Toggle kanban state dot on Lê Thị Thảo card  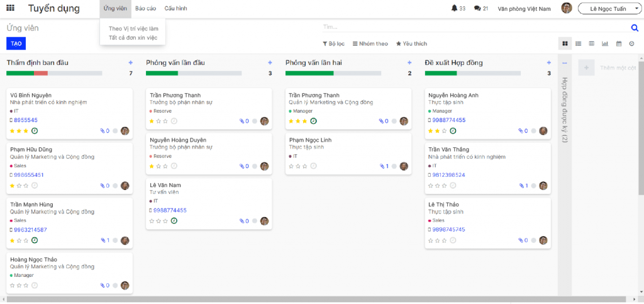pyautogui.click(x=533, y=240)
